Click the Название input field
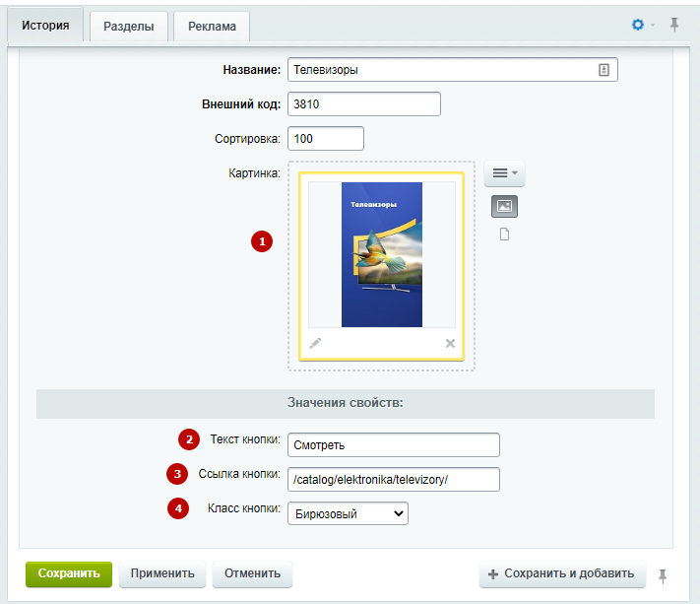This screenshot has height=604, width=700. tap(453, 70)
